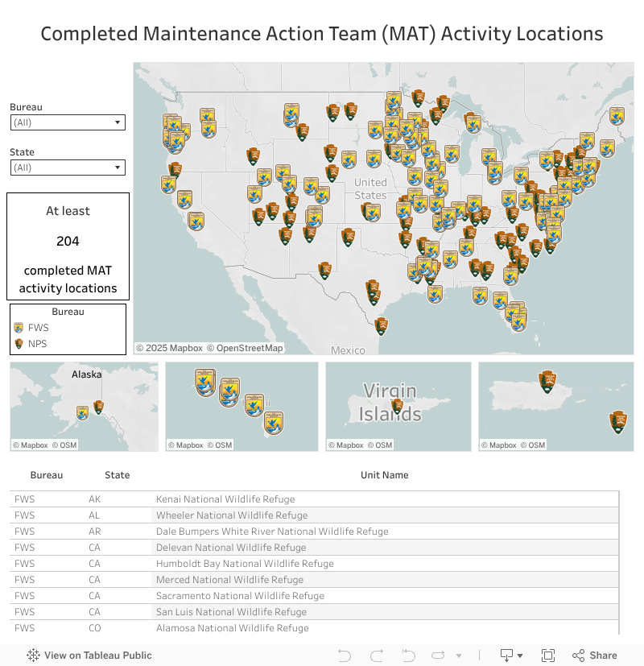Click the southeasternmost FWS marker in Hawaii inset
Screen dimensions: 644x666
(274, 423)
